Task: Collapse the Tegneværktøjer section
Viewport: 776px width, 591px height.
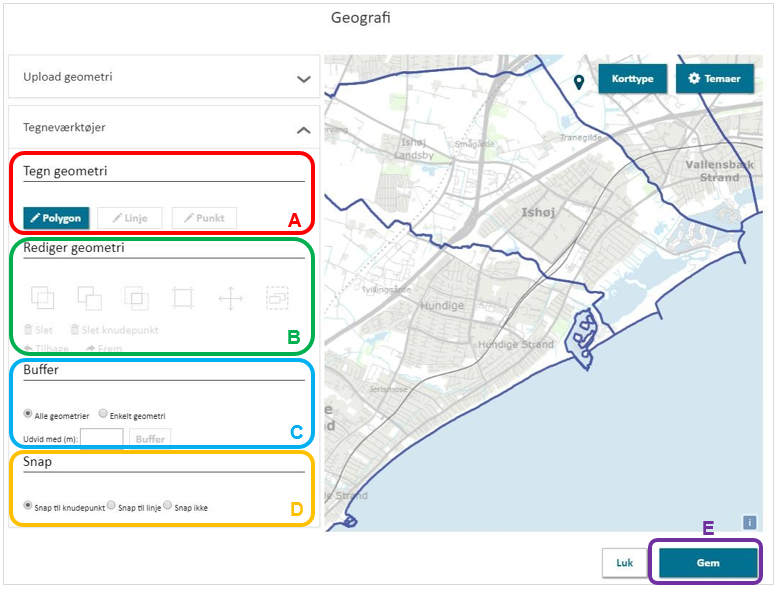Action: (x=304, y=128)
